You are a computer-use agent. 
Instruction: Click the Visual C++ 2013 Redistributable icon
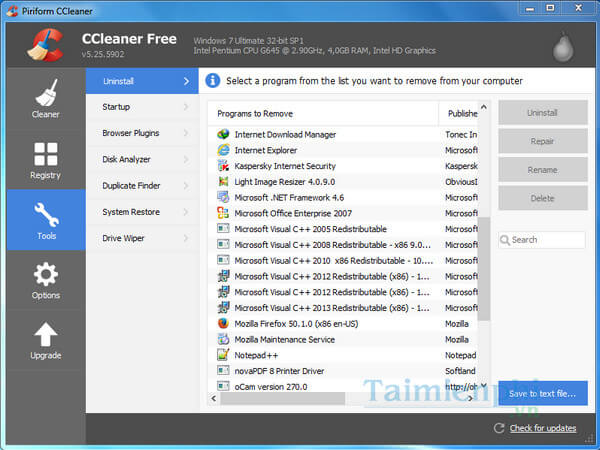click(x=223, y=308)
